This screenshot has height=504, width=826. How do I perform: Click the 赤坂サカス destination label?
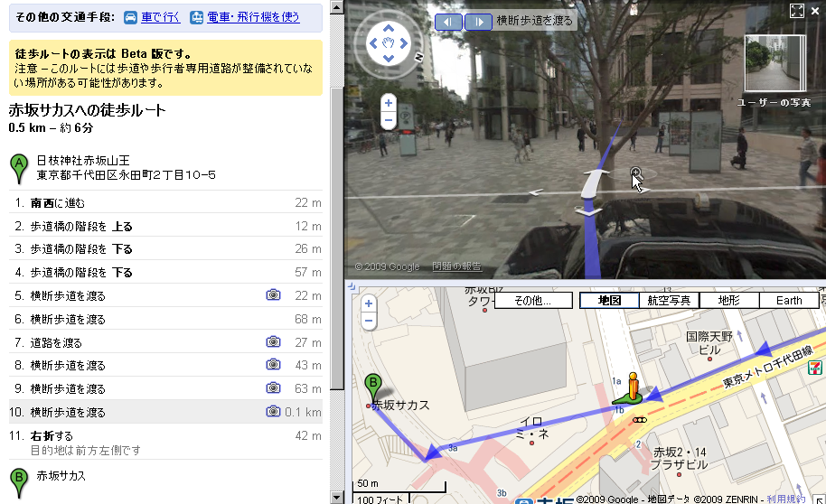coord(61,476)
